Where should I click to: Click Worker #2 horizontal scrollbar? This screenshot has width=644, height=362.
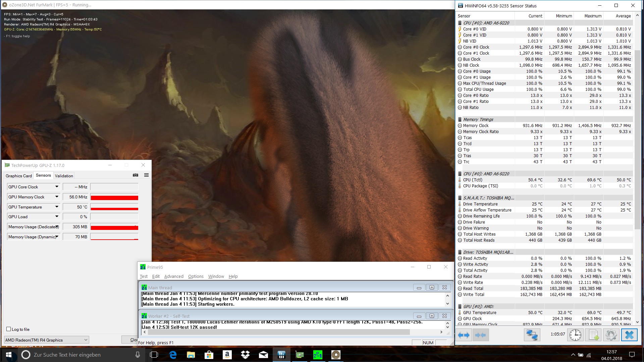tap(278, 332)
